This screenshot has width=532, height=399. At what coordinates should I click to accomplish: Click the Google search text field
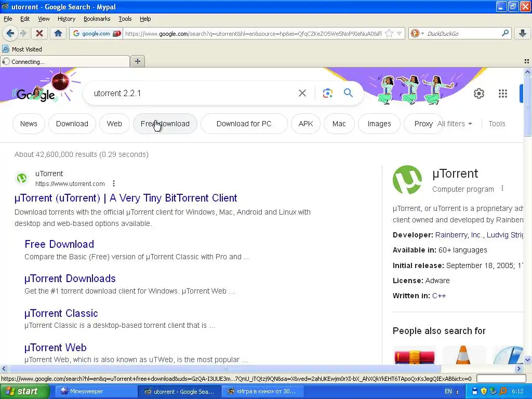193,93
